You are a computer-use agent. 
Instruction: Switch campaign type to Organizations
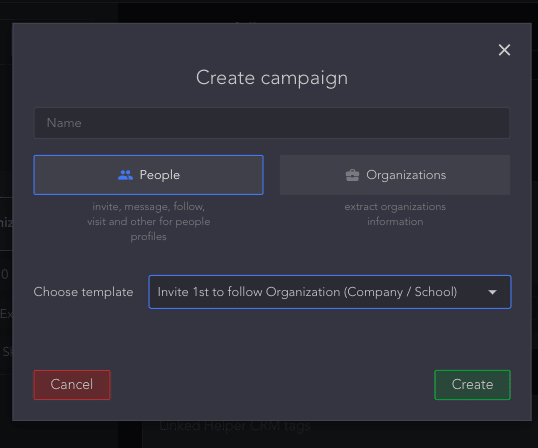395,175
